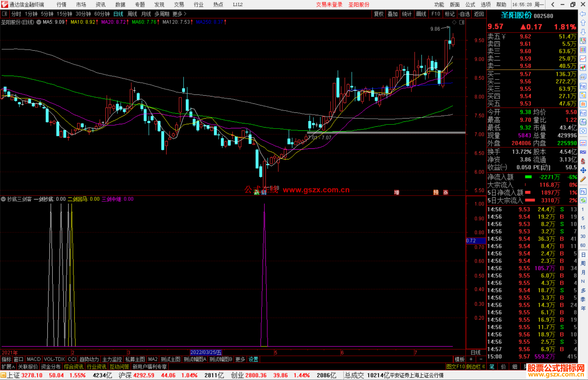Open the 选项 menu
This screenshot has height=380, width=588.
[486, 5]
